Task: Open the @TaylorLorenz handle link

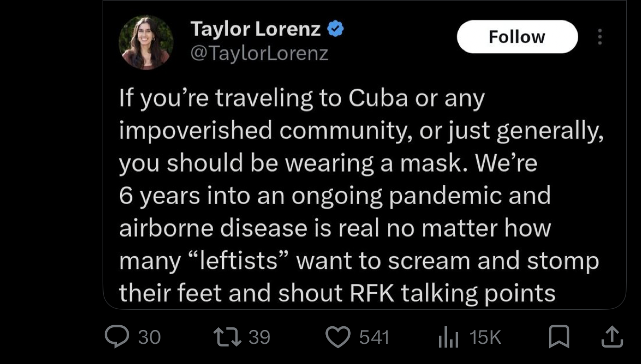Action: coord(259,53)
